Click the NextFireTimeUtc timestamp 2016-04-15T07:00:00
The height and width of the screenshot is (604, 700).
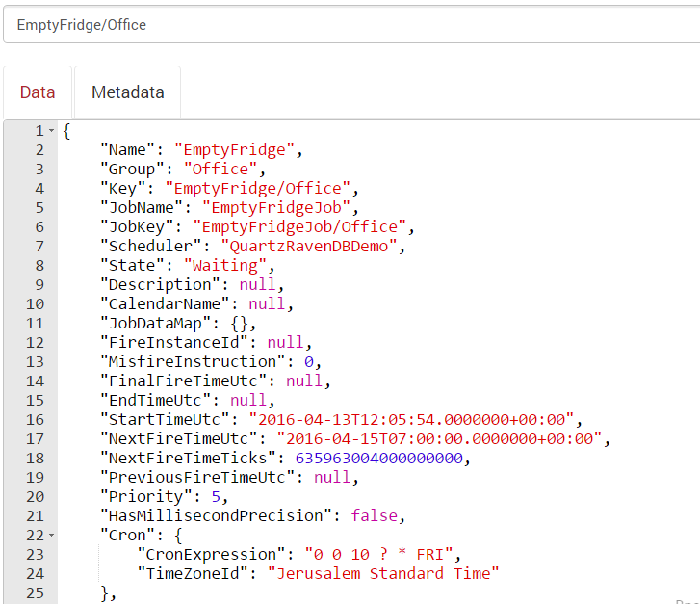tap(439, 438)
